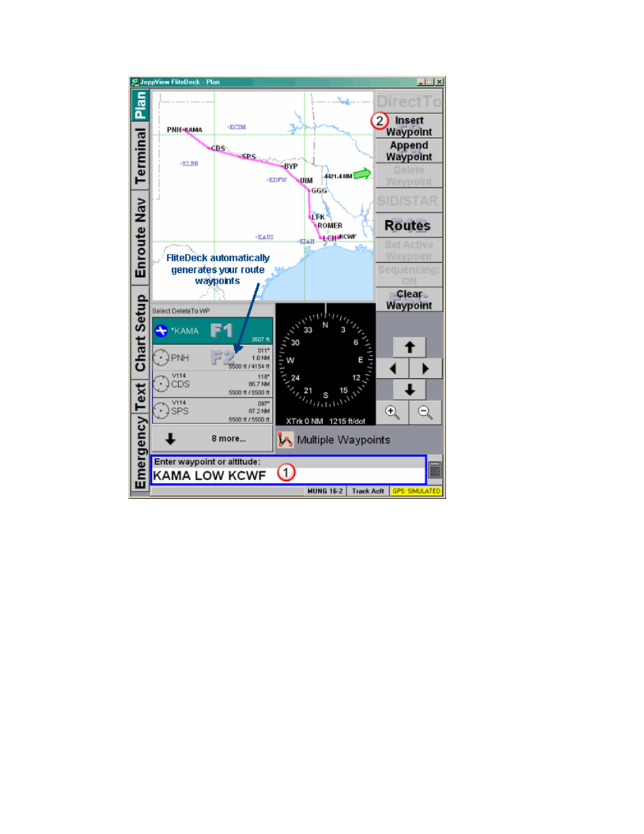Click the XTrk 0 NM readout
This screenshot has width=644, height=834.
click(x=304, y=421)
